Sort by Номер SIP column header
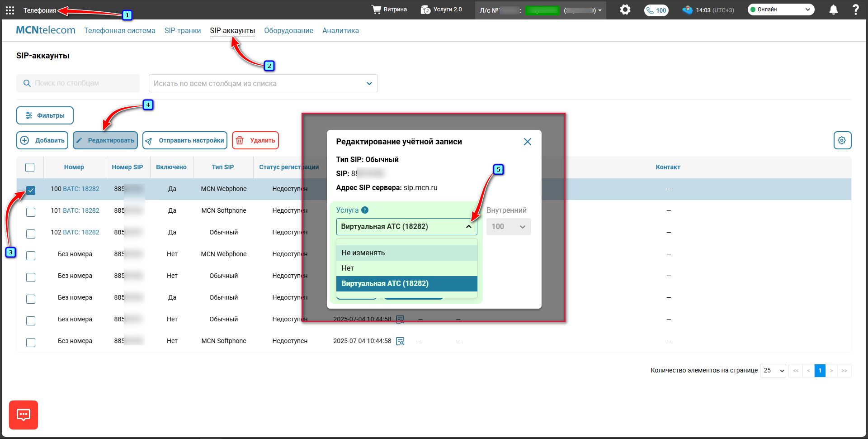868x439 pixels. point(127,167)
